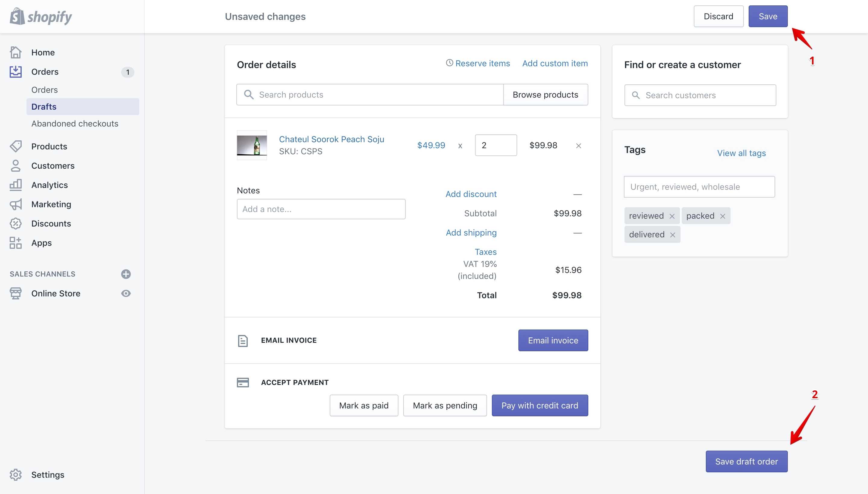Image resolution: width=868 pixels, height=494 pixels.
Task: Click the Settings gear icon
Action: pos(16,475)
